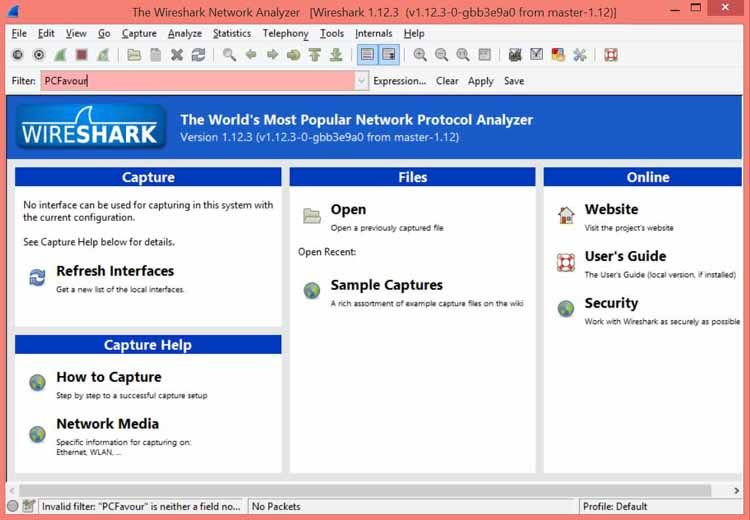
Task: Open the Security page
Action: pos(611,303)
